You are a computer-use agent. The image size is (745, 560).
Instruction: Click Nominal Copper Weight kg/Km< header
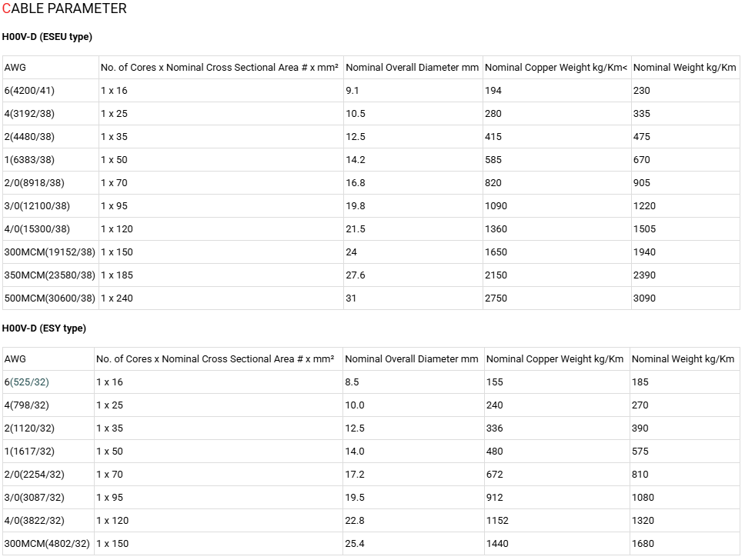pyautogui.click(x=557, y=68)
